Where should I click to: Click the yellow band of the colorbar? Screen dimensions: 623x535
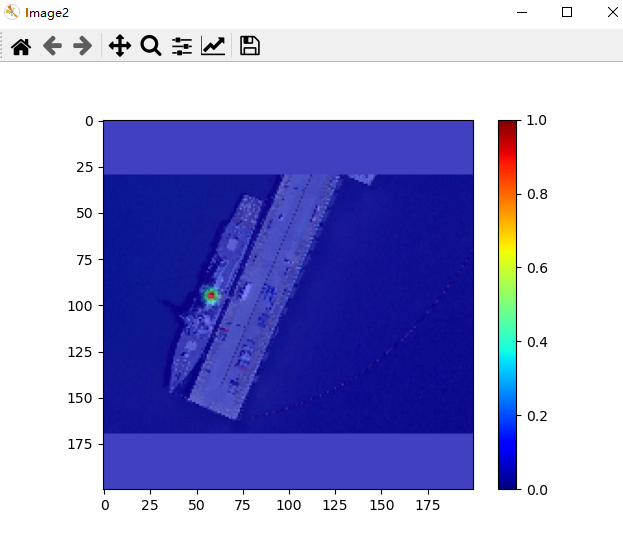click(508, 264)
